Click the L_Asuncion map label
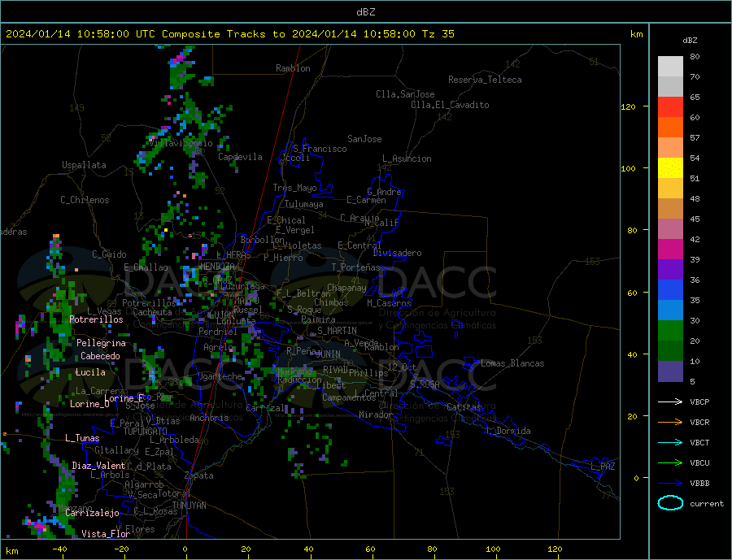Image resolution: width=732 pixels, height=560 pixels. (x=407, y=158)
